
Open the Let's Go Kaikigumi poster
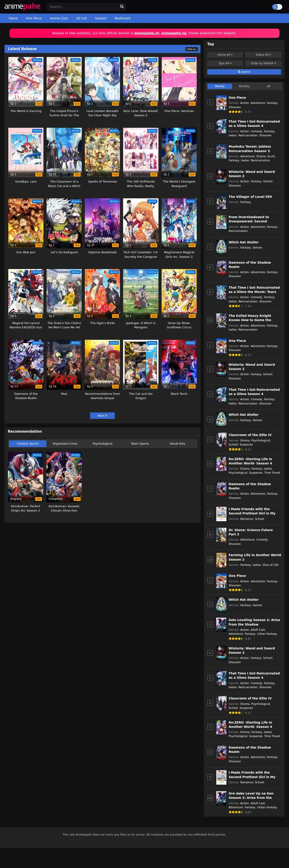(x=64, y=223)
